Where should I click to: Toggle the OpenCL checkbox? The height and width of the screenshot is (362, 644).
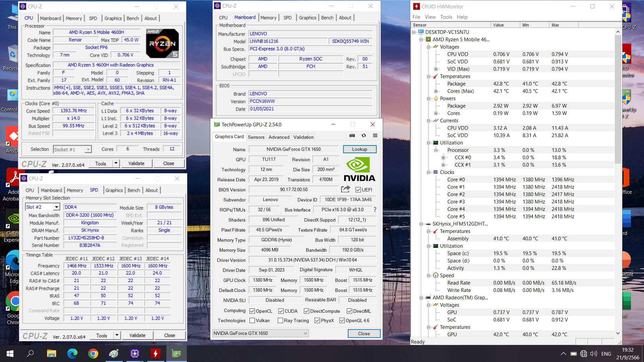point(253,311)
